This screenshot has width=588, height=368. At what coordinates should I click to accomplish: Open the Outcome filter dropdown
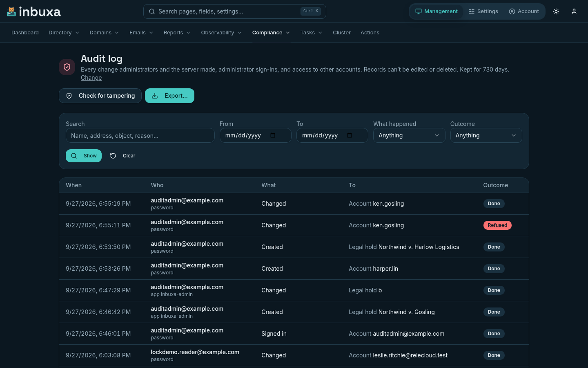(486, 135)
